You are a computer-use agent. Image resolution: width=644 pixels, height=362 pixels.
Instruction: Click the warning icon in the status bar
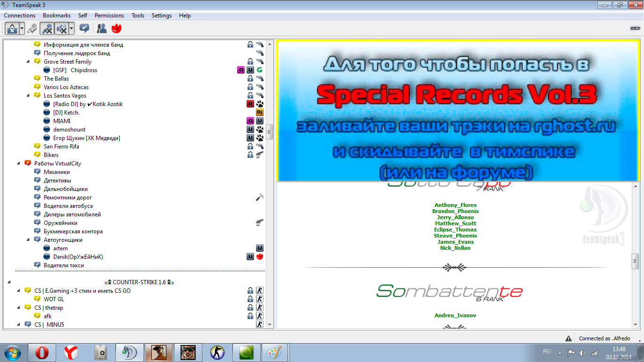pyautogui.click(x=569, y=338)
